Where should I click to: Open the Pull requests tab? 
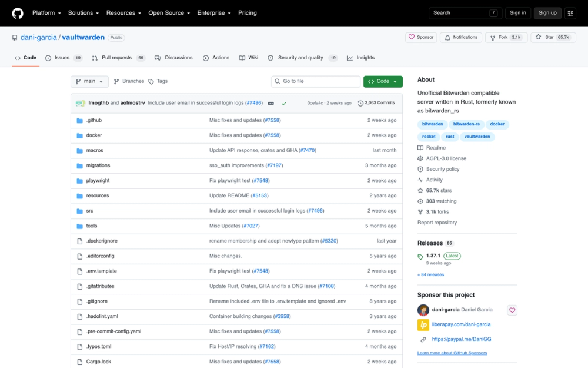[x=118, y=58]
